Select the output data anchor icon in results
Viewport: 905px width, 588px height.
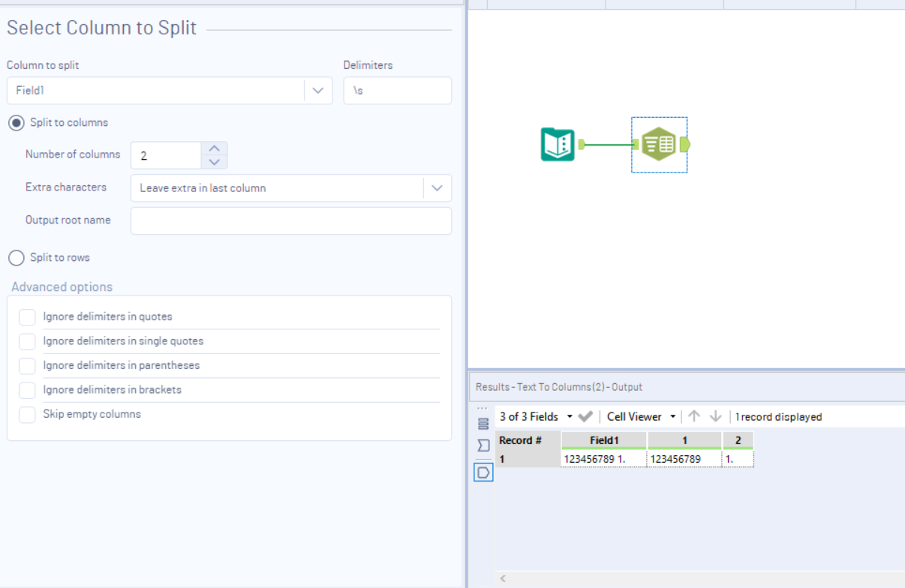tap(483, 472)
